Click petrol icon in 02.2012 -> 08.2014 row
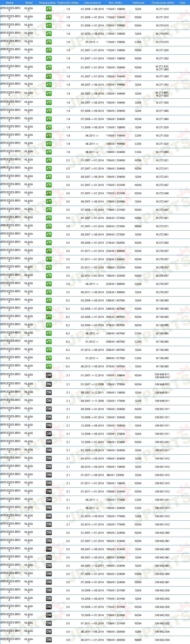Image resolution: width=190 pixels, height=644 pixels. pos(49,34)
